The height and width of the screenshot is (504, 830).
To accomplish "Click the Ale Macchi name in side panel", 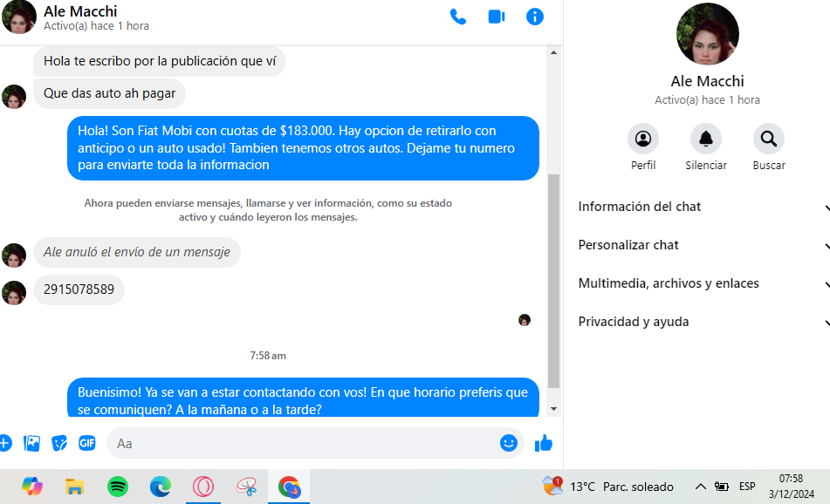I will (707, 81).
